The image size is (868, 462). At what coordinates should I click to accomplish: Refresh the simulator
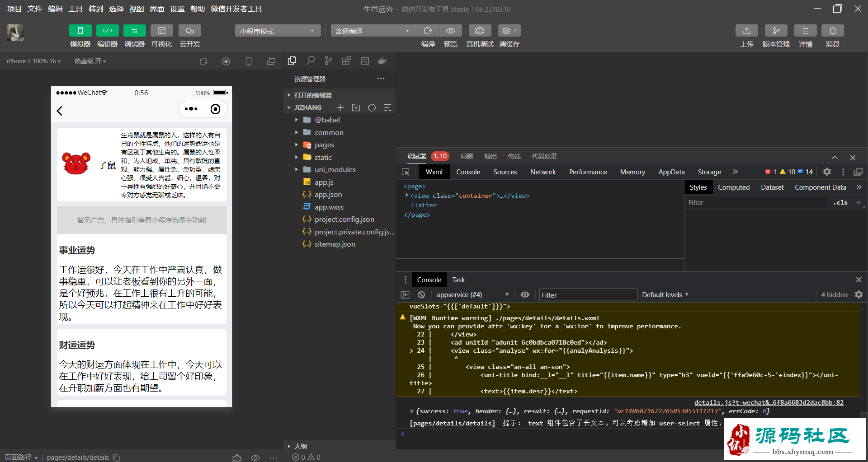pyautogui.click(x=203, y=61)
